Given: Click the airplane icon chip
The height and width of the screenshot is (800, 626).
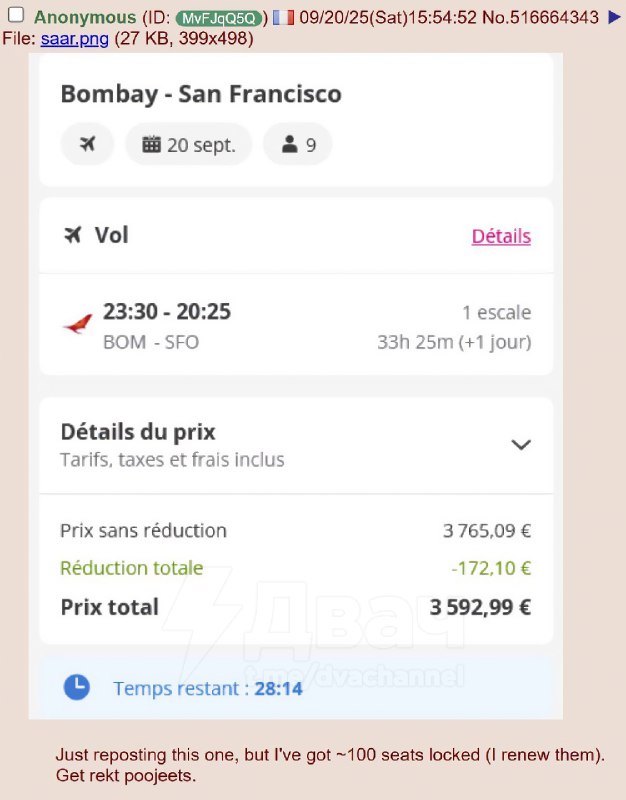Looking at the screenshot, I should 88,144.
